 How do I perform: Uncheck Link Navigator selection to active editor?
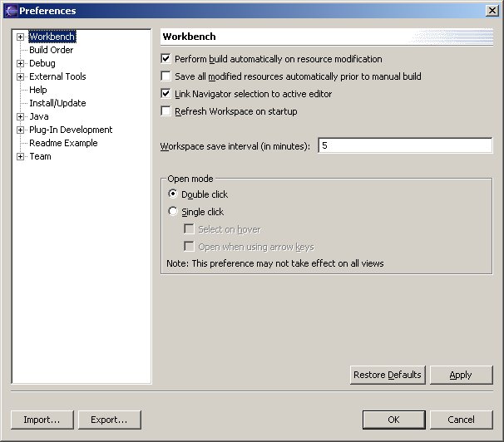(166, 94)
